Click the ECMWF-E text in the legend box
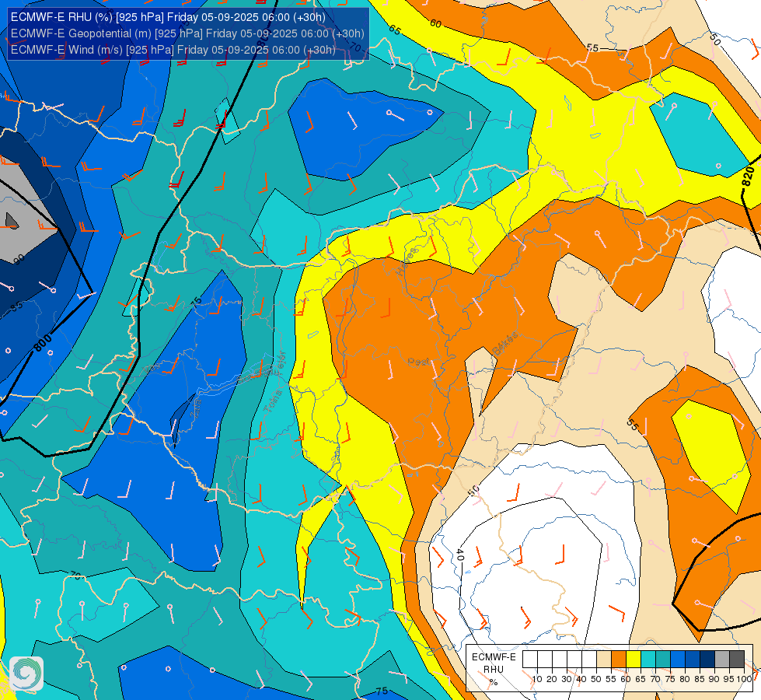761x700 pixels. [x=494, y=657]
